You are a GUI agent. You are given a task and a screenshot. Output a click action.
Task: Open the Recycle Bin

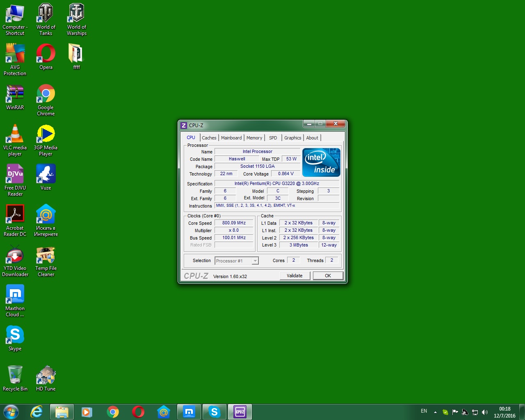pyautogui.click(x=15, y=375)
